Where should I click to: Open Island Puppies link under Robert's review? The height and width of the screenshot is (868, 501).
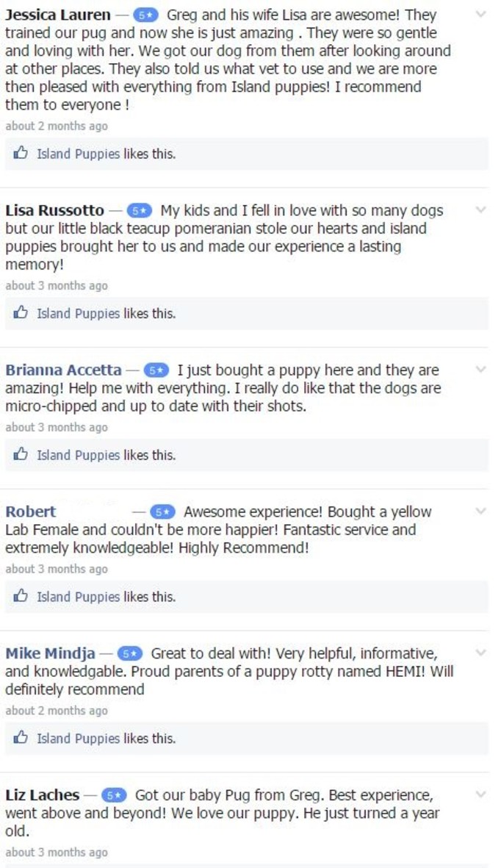pos(78,598)
